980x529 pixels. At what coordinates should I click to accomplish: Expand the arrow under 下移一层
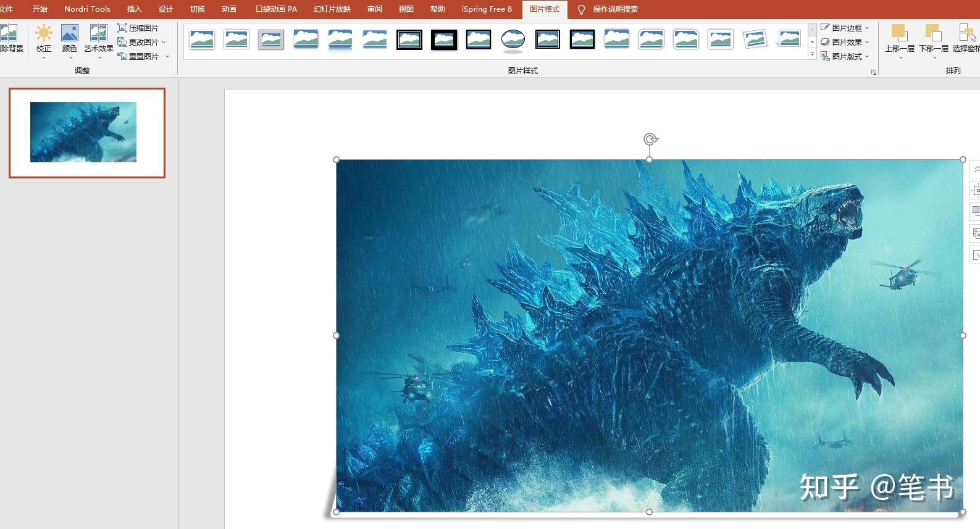click(934, 57)
